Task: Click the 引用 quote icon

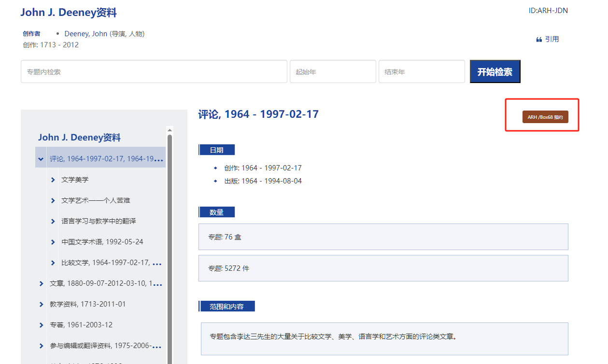Action: [x=539, y=40]
